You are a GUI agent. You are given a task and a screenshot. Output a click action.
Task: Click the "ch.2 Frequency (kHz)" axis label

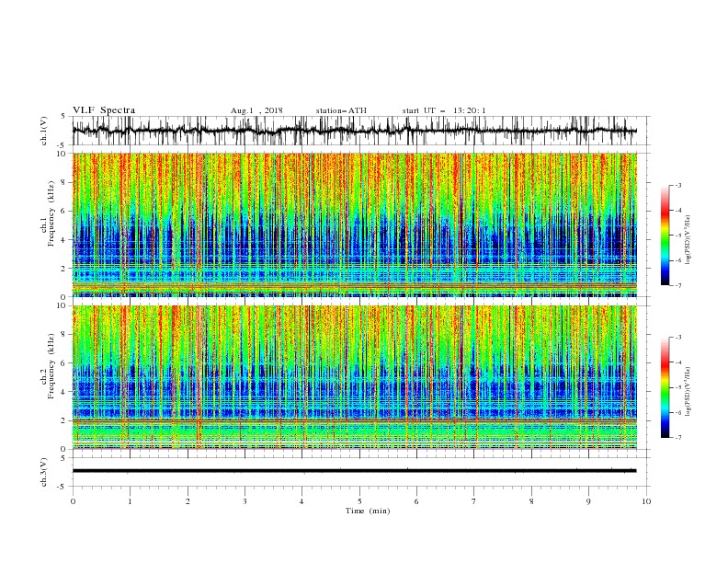pyautogui.click(x=48, y=366)
